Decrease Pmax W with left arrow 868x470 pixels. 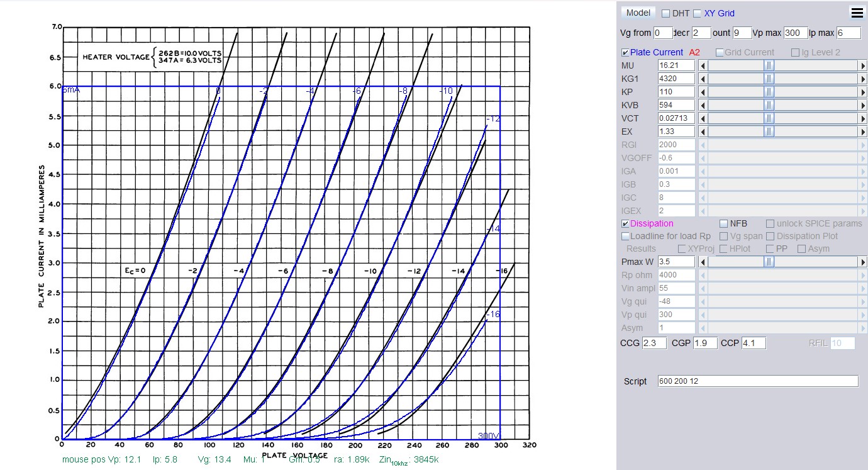click(703, 262)
